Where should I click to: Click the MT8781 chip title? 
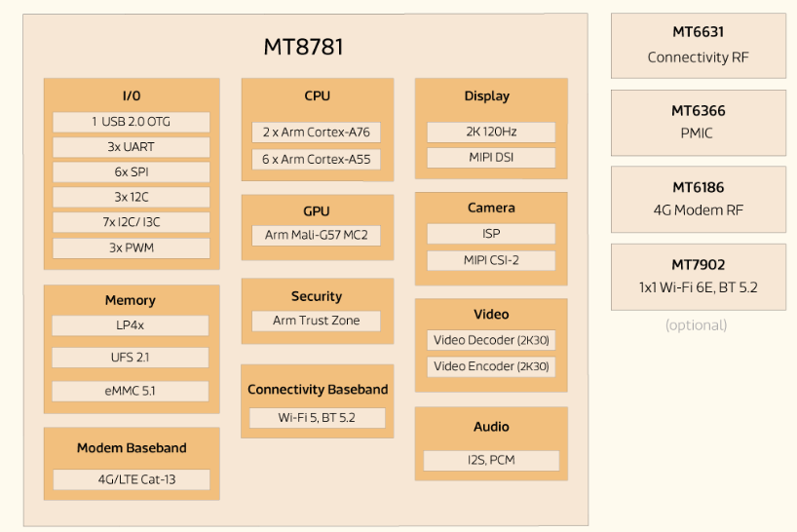pyautogui.click(x=303, y=47)
